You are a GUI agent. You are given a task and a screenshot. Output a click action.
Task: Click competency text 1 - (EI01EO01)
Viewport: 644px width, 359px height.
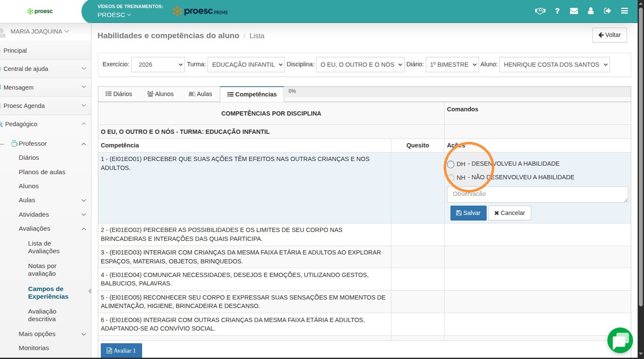[235, 164]
